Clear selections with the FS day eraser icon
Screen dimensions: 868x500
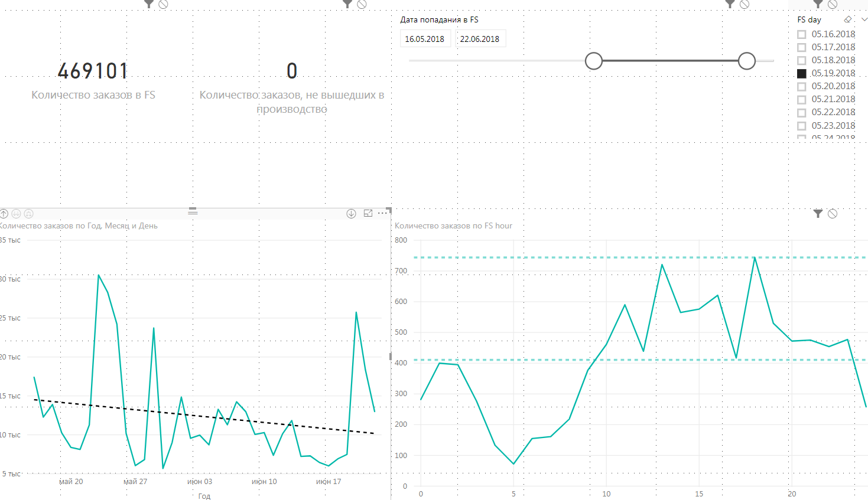pyautogui.click(x=848, y=19)
